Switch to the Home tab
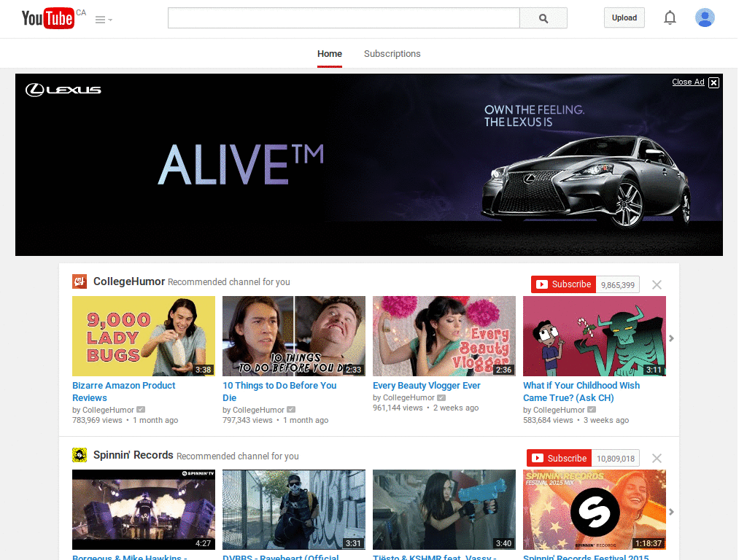Viewport: 747px width, 560px height. pos(330,54)
